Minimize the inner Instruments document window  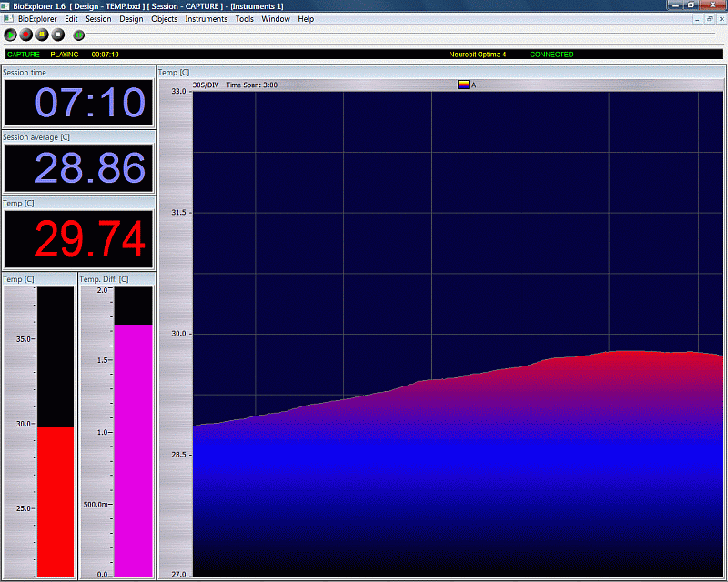pyautogui.click(x=697, y=19)
